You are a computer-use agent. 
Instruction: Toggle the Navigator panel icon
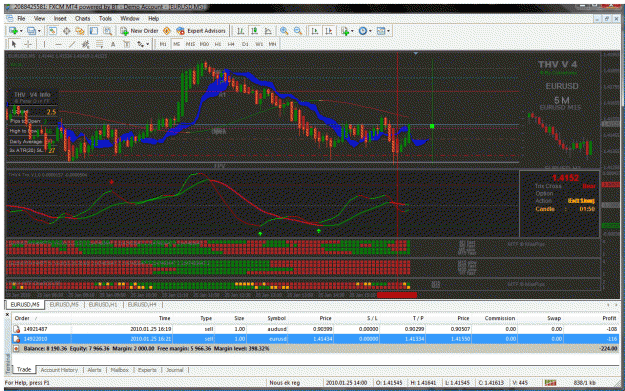(80, 31)
